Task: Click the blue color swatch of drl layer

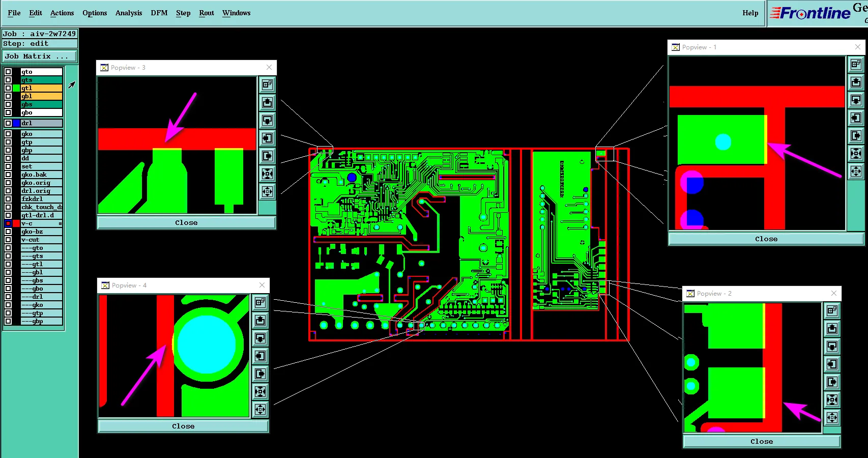Action: [x=16, y=123]
